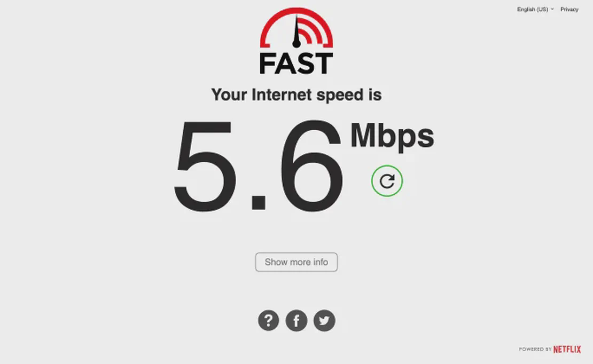Click the circular refresh speed test icon
The width and height of the screenshot is (593, 364).
[387, 181]
